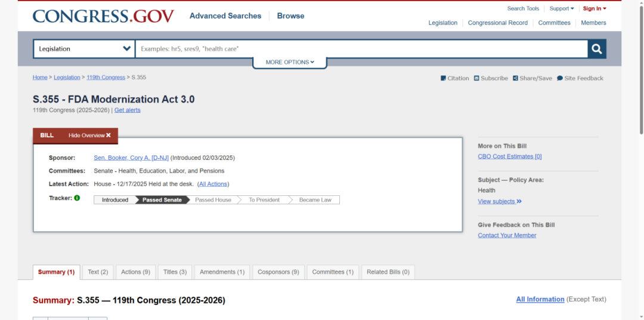The width and height of the screenshot is (644, 320).
Task: Click the green Tracker info icon
Action: [x=77, y=198]
